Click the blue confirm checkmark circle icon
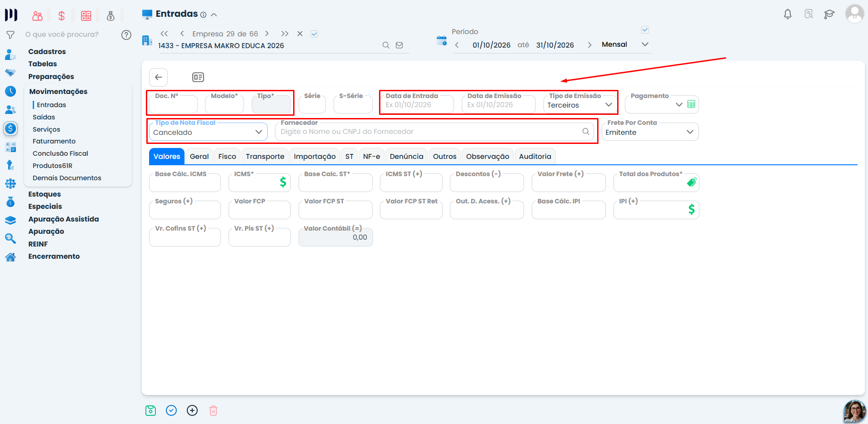The width and height of the screenshot is (868, 424). coord(171,410)
